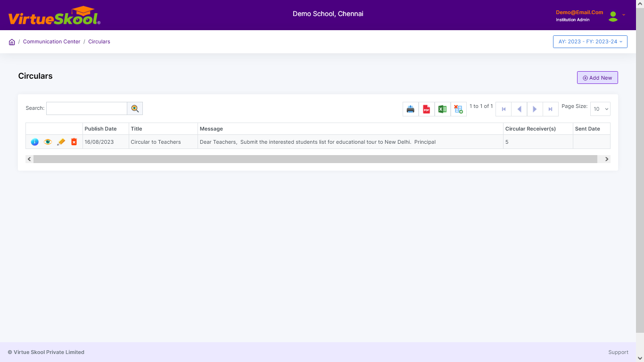Click the horizontal scrollbar left arrow
644x362 pixels.
coord(29,159)
